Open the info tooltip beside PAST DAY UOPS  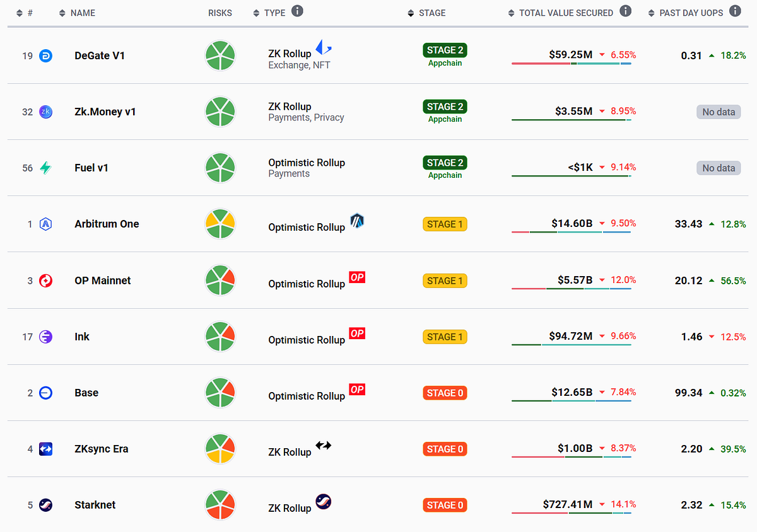(x=734, y=10)
